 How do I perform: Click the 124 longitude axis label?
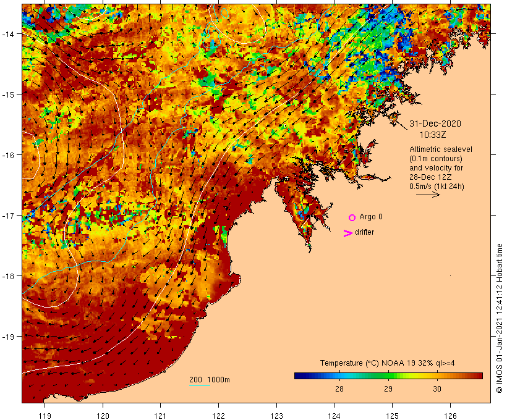point(334,416)
